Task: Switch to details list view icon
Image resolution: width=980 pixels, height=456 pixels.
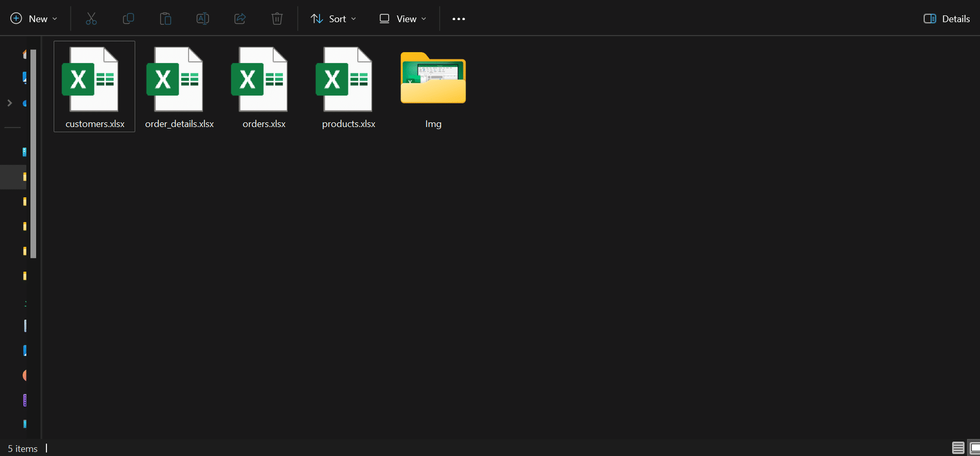Action: click(958, 448)
